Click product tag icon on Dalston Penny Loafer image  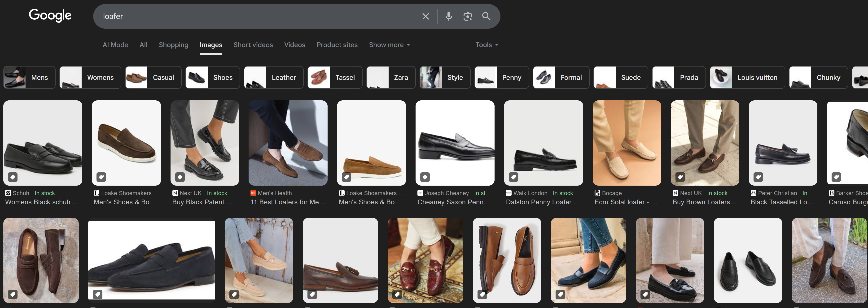click(513, 177)
